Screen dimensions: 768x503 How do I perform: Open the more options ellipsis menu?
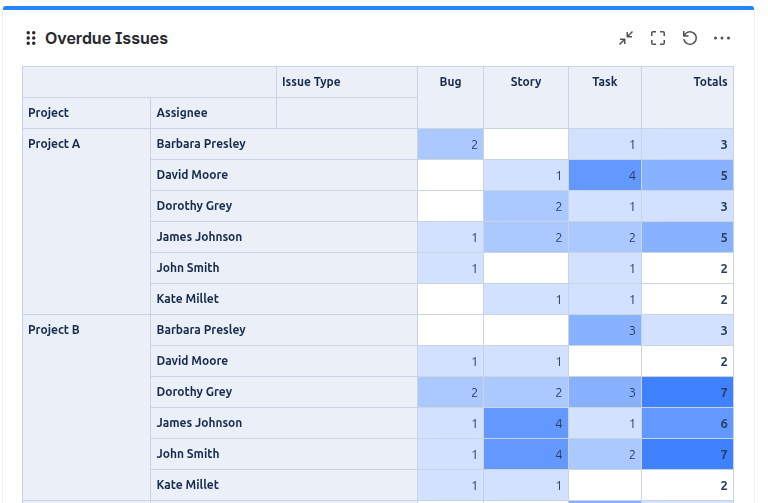click(722, 38)
